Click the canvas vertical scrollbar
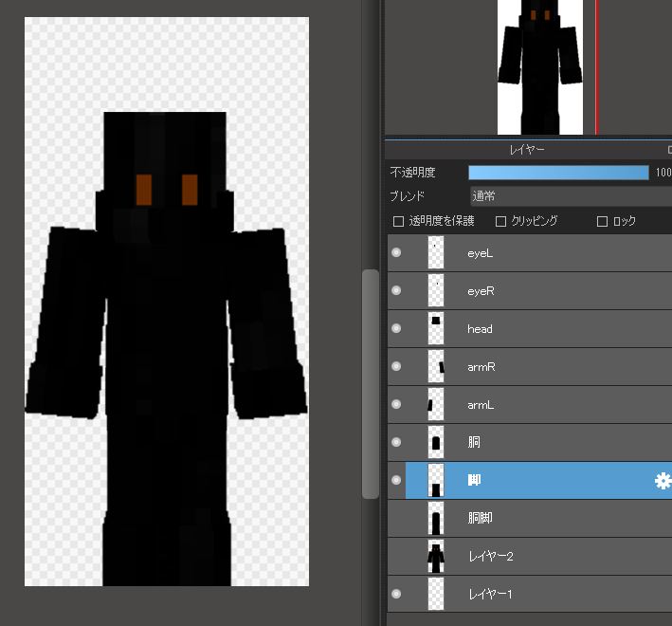This screenshot has height=626, width=672. 371,383
